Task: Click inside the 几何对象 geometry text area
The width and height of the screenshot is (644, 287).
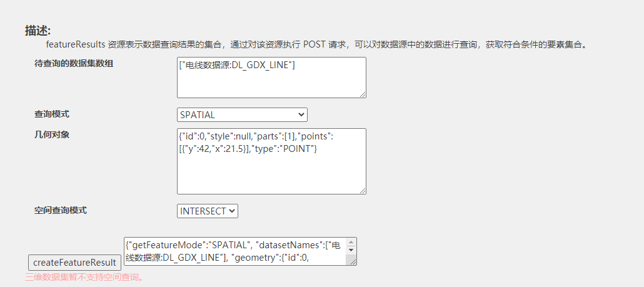Action: pos(271,161)
